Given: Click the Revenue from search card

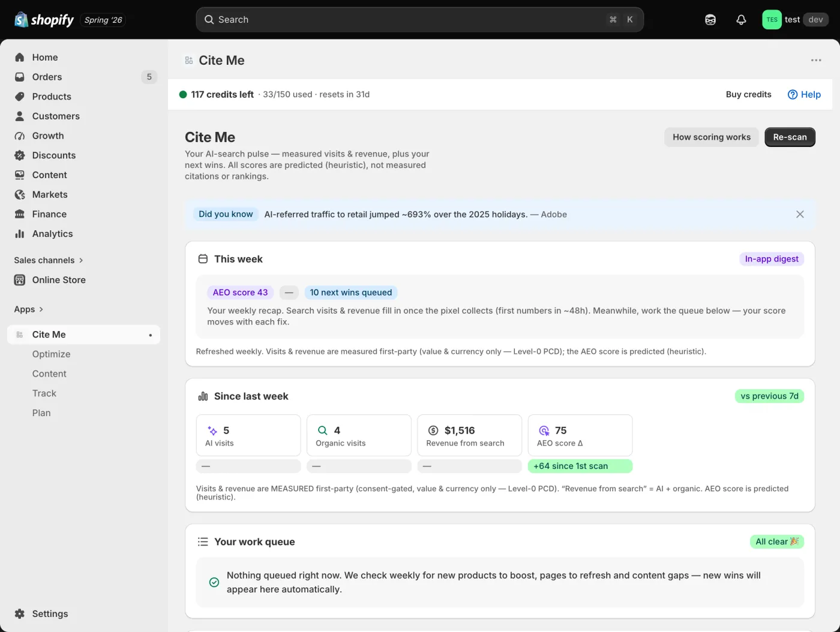Looking at the screenshot, I should coord(469,436).
